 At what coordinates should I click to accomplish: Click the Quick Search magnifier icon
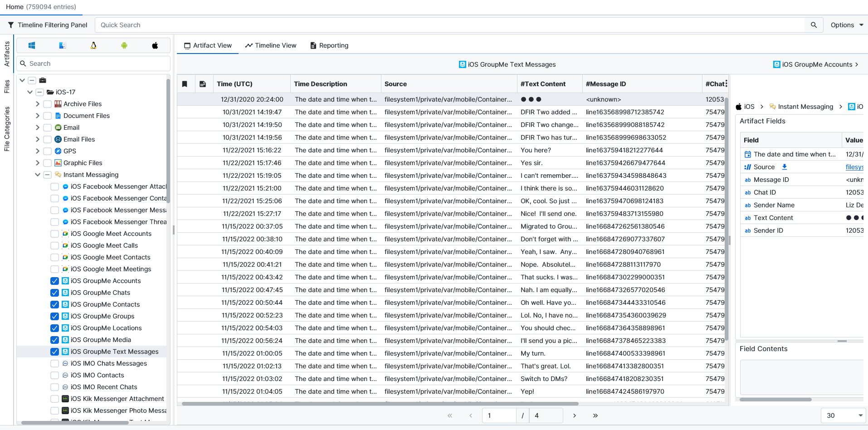click(x=814, y=25)
